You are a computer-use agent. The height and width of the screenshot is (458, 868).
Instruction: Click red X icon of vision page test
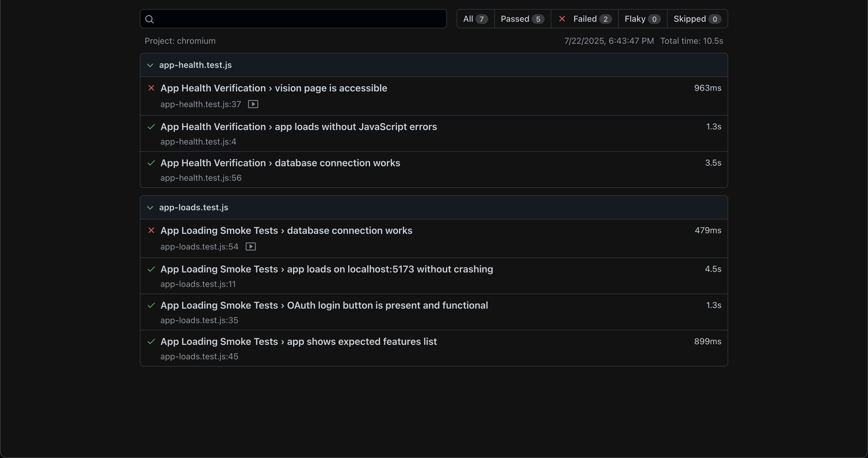pos(151,88)
